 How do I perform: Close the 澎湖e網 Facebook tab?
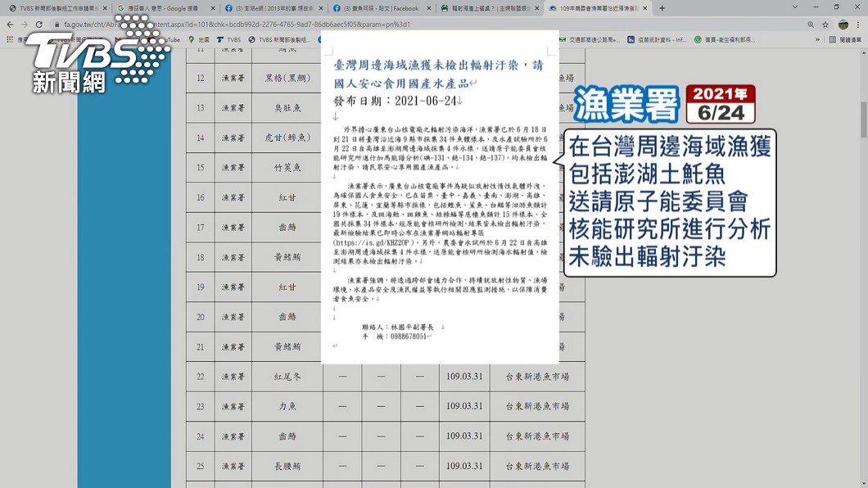(320, 8)
